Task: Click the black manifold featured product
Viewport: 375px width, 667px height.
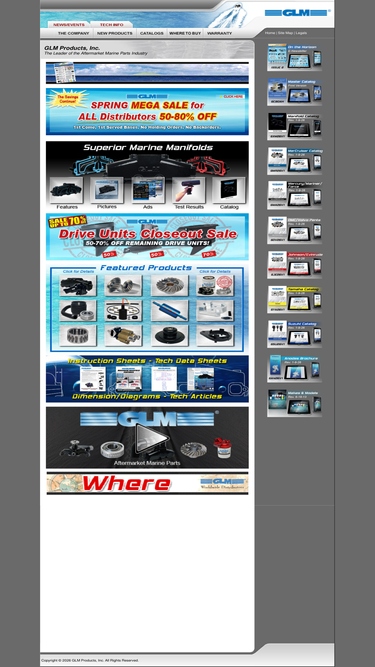Action: 78,285
